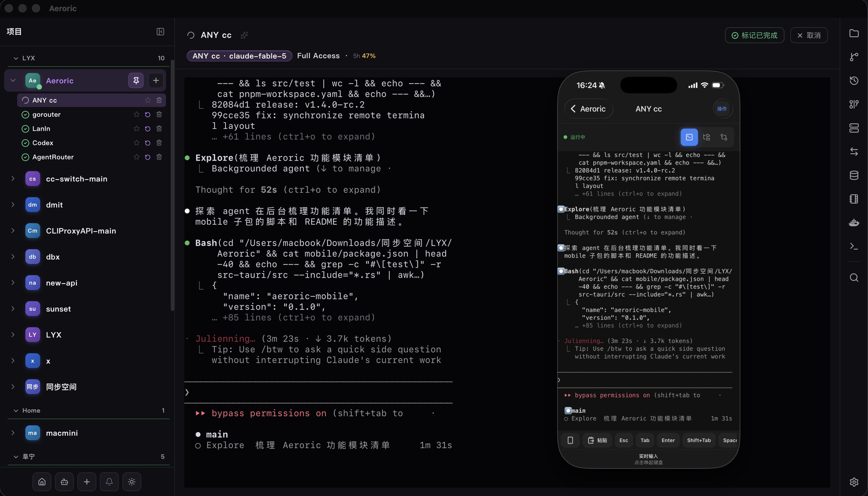Open the transfer arrows icon in right sidebar
Viewport: 868px width, 496px height.
tap(854, 151)
